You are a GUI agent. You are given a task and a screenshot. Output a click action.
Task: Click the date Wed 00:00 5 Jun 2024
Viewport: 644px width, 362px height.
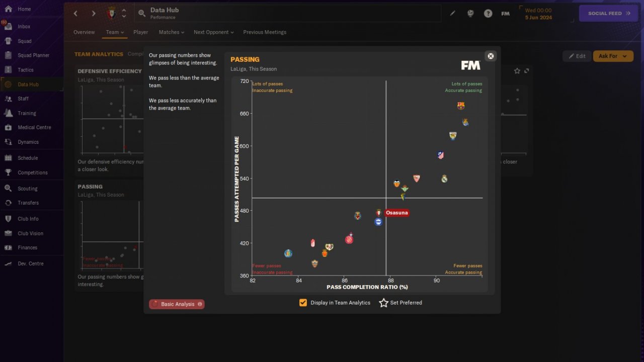(x=538, y=14)
